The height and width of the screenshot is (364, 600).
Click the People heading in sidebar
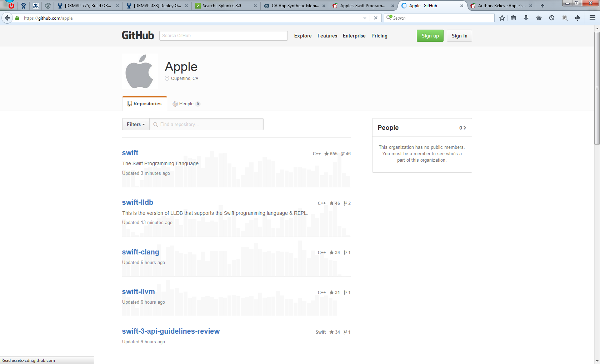pos(388,128)
